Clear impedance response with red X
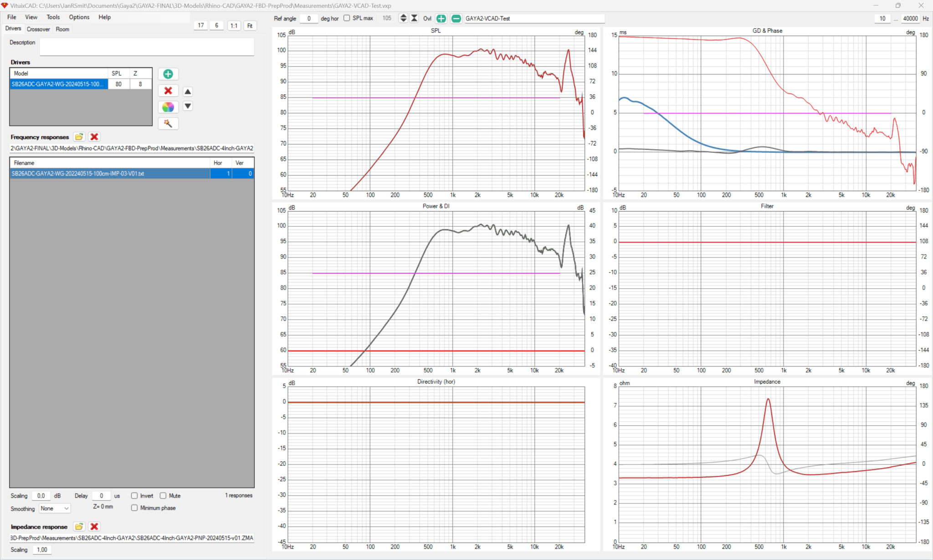 point(94,526)
